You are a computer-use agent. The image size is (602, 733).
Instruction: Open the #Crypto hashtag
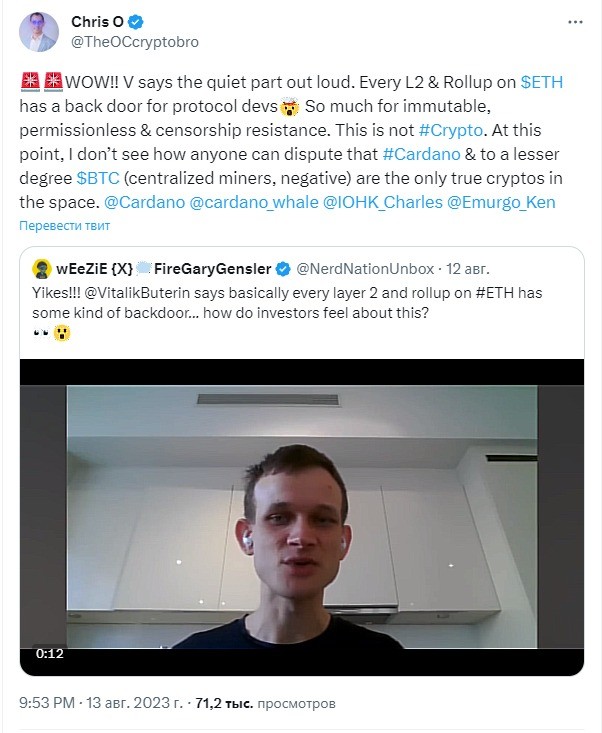point(451,130)
